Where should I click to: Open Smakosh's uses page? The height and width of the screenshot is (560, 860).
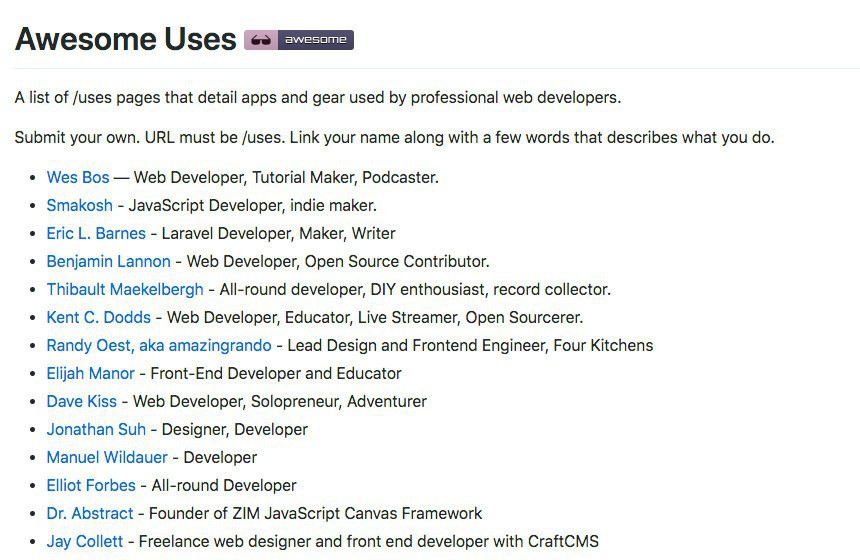[x=79, y=205]
